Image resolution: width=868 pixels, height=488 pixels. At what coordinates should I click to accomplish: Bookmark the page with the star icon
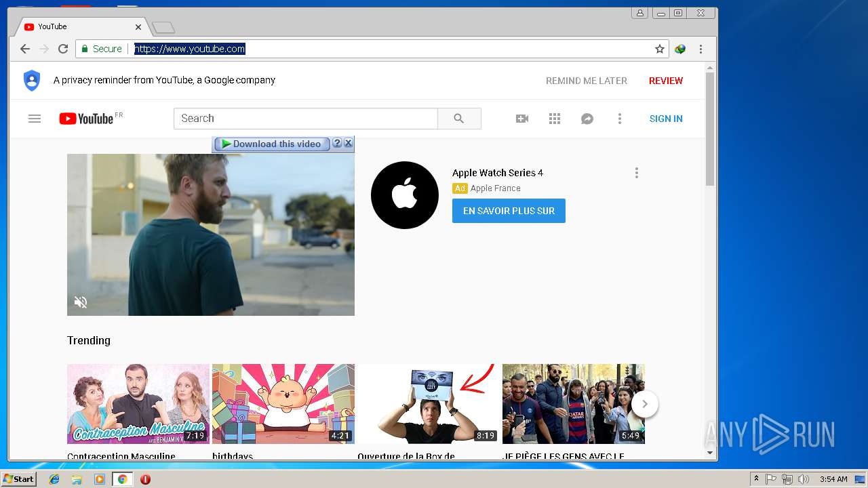(659, 49)
